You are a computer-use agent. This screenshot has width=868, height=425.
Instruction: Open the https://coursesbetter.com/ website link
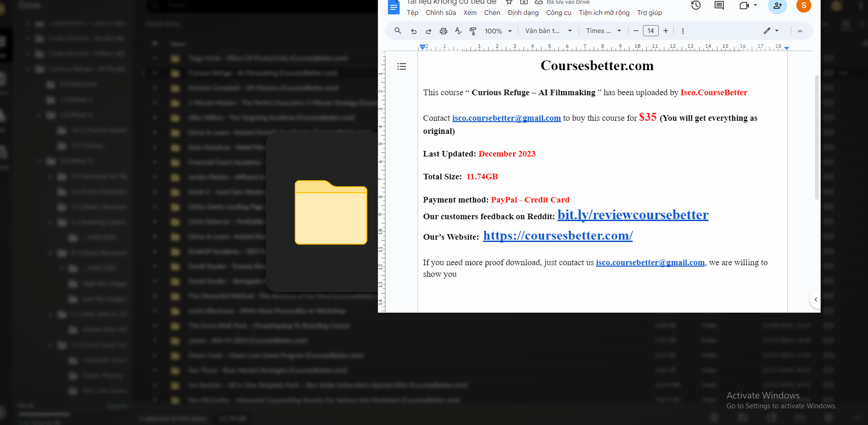[x=558, y=235]
